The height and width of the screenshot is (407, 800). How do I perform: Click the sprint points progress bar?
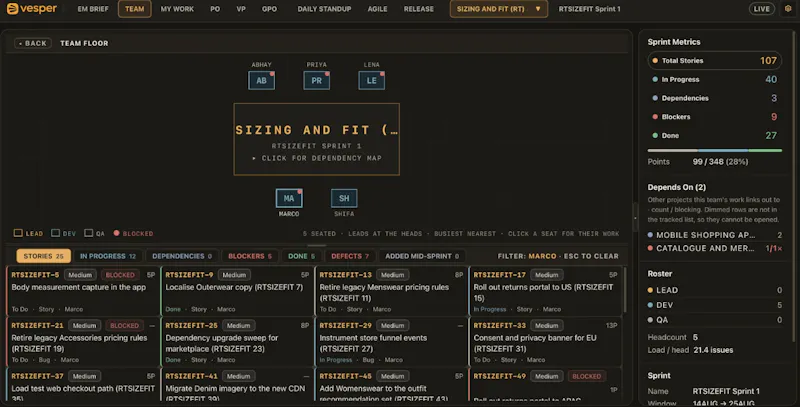pyautogui.click(x=714, y=150)
